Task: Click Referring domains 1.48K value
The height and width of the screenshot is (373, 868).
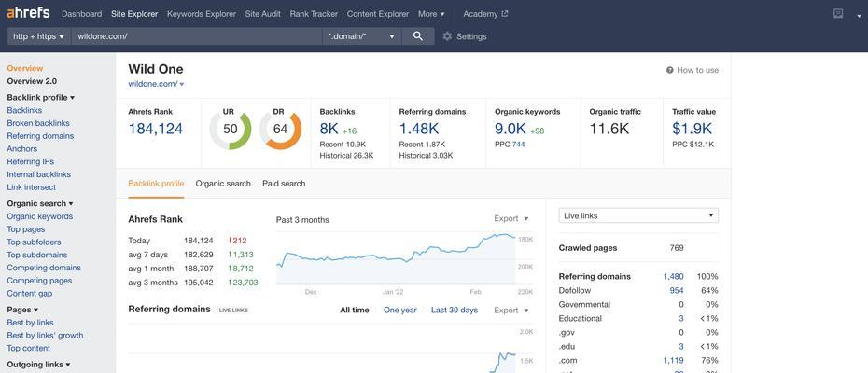Action: [419, 129]
